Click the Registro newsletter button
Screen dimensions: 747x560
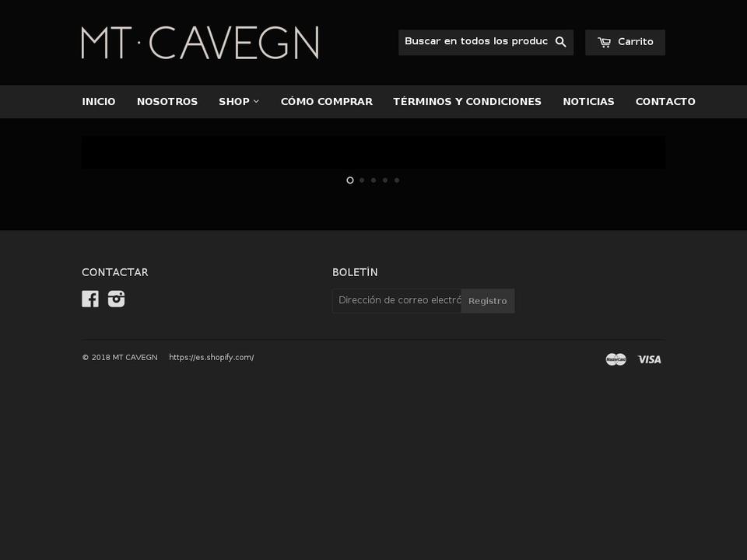488,301
